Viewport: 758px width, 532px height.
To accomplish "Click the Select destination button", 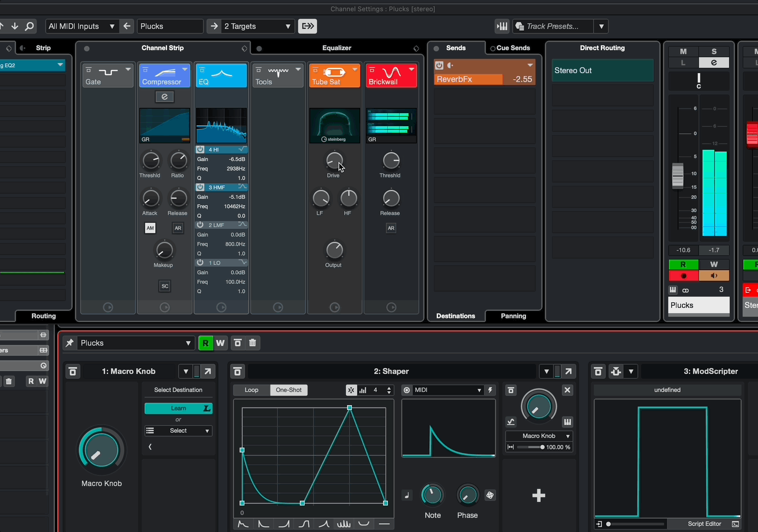I will pos(178,431).
